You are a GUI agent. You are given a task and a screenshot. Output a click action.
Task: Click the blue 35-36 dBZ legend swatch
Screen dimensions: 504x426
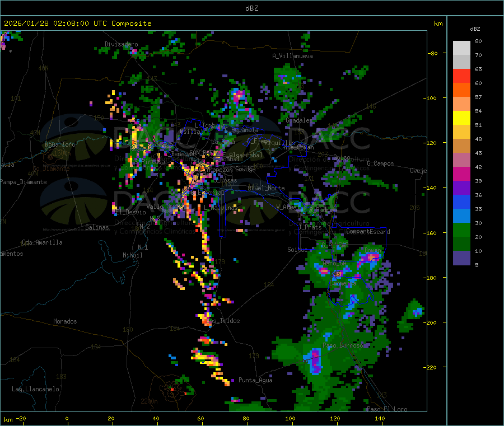(461, 202)
